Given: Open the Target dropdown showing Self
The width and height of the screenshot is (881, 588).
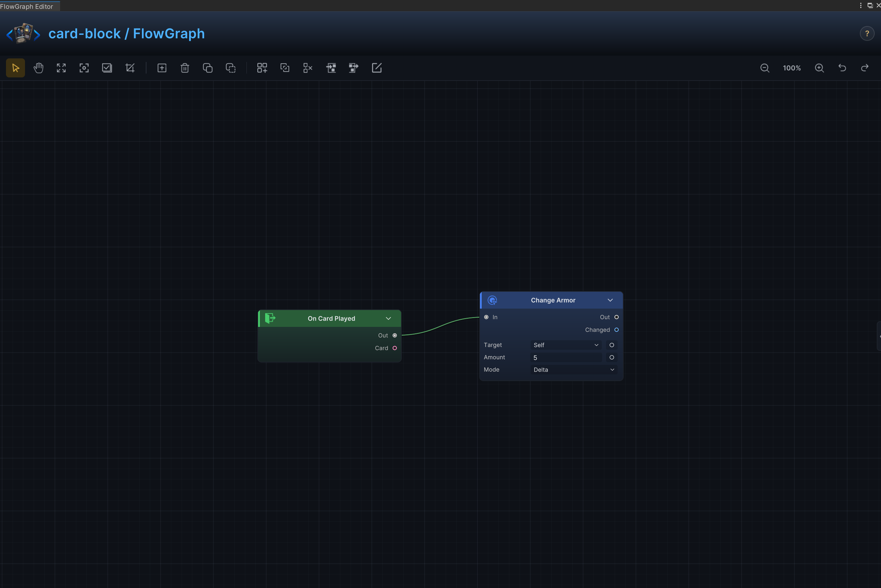Looking at the screenshot, I should point(566,345).
